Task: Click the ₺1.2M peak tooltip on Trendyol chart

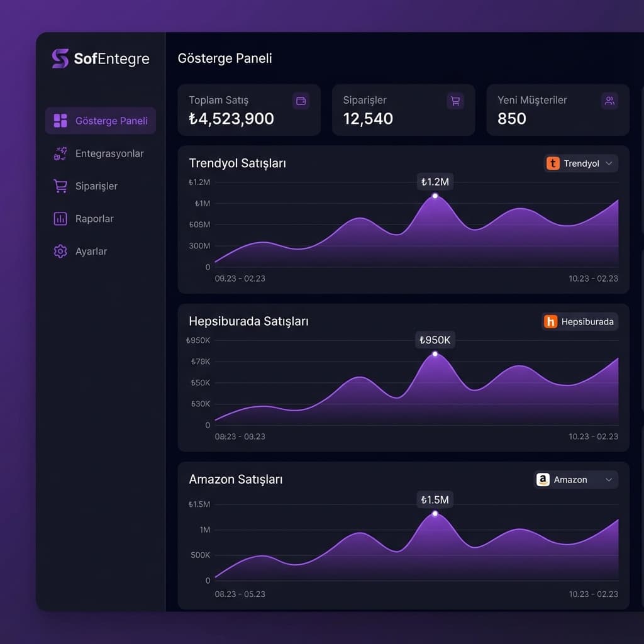Action: pyautogui.click(x=434, y=181)
